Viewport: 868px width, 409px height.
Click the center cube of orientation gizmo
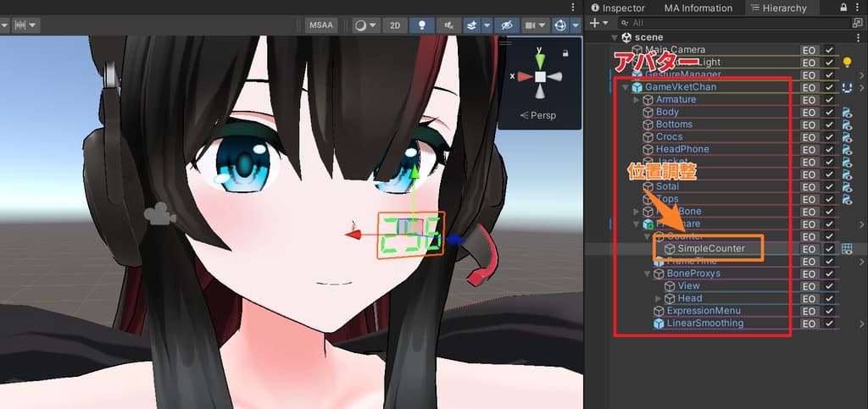[x=540, y=77]
